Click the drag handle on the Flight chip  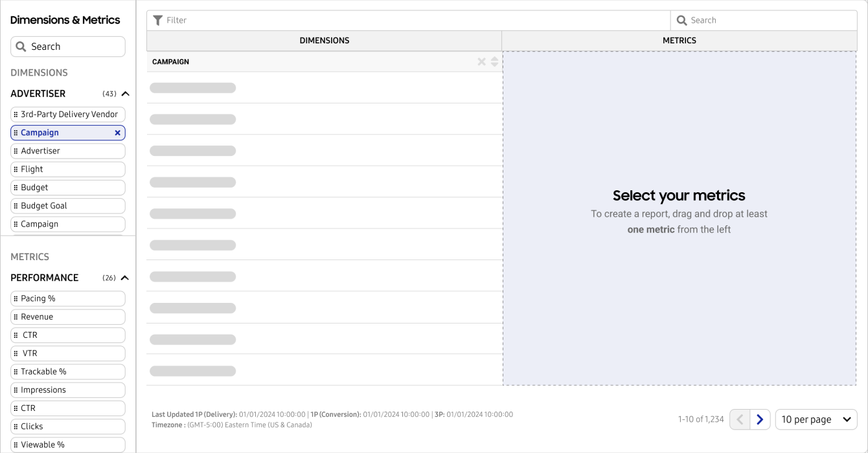pyautogui.click(x=16, y=170)
